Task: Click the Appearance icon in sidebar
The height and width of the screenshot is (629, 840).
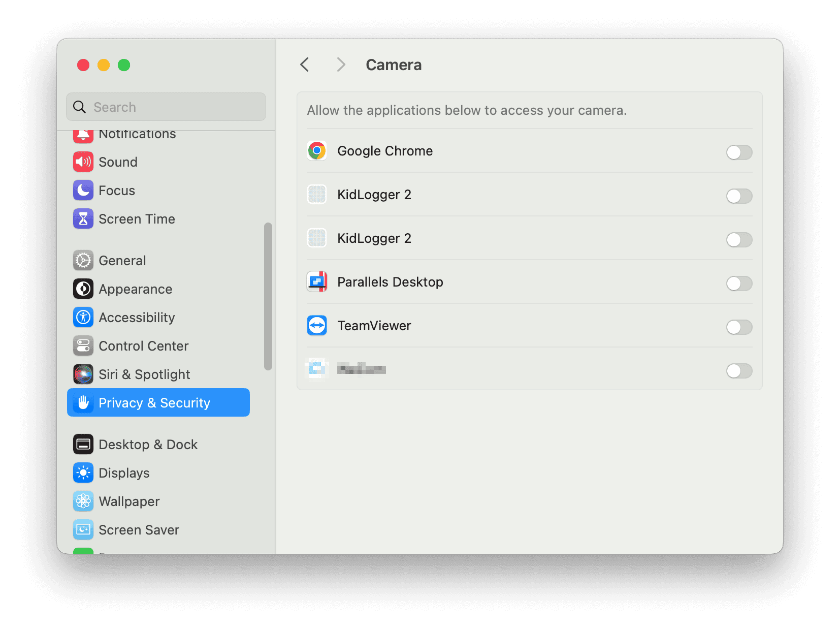Action: coord(83,289)
